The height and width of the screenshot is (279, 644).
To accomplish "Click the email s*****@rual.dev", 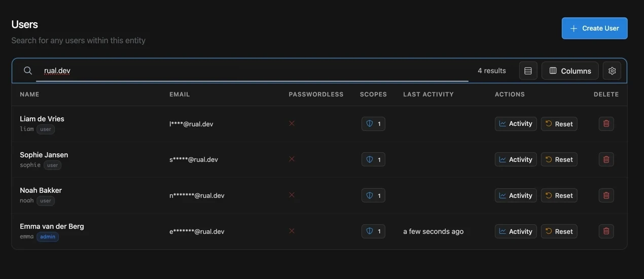I will click(x=194, y=159).
